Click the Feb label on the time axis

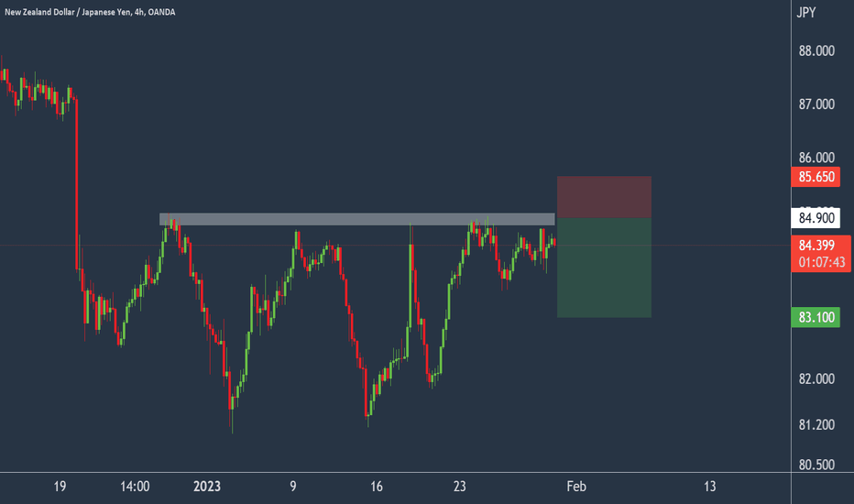tap(576, 486)
